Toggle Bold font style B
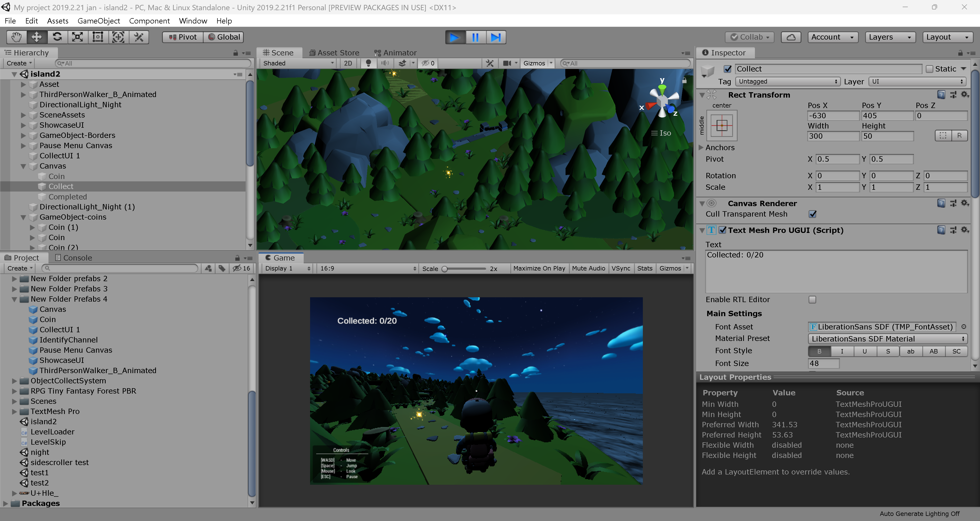This screenshot has height=521, width=980. tap(819, 351)
